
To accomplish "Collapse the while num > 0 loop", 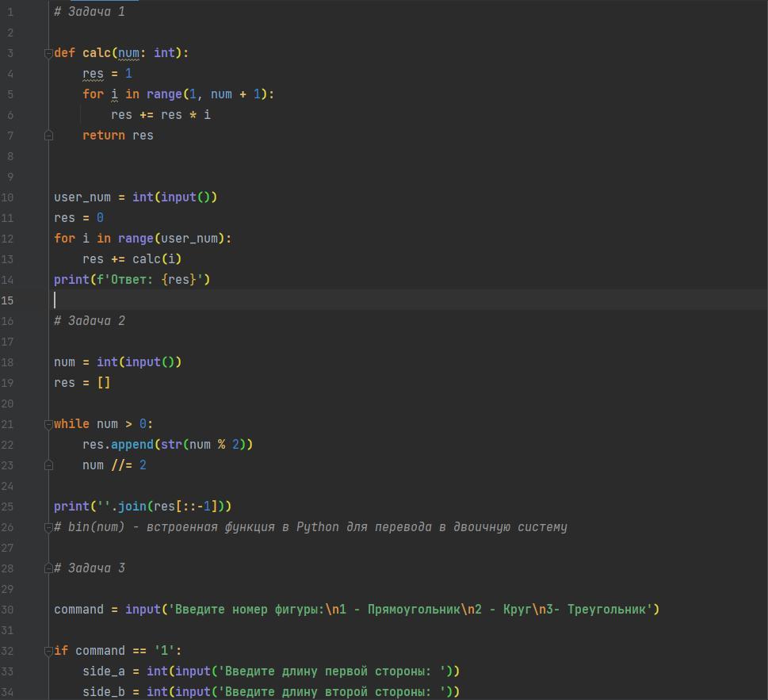I will [x=48, y=424].
